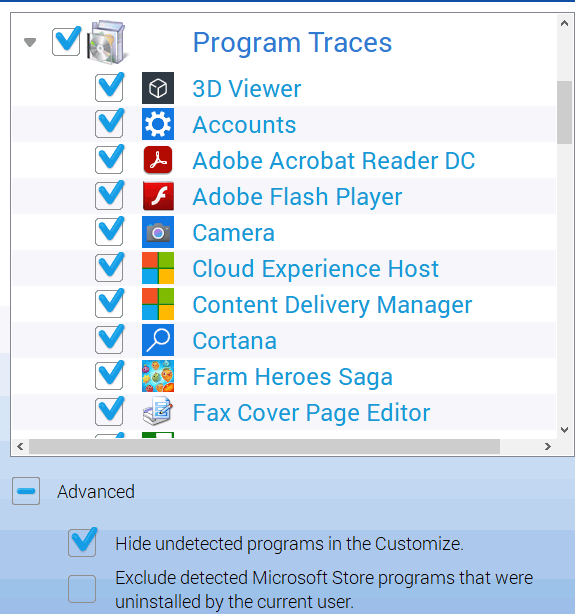Viewport: 575px width, 614px height.
Task: Collapse the Advanced section
Action: point(26,491)
